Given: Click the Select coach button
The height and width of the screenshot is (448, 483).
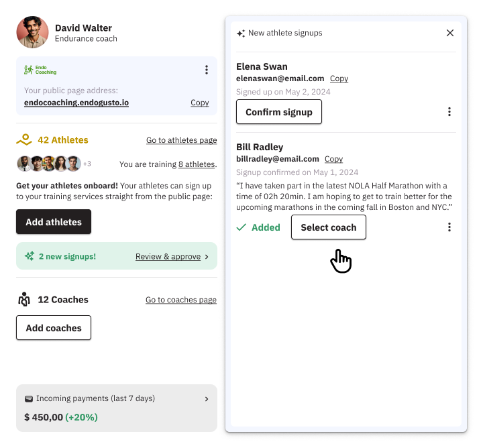Looking at the screenshot, I should [x=328, y=227].
